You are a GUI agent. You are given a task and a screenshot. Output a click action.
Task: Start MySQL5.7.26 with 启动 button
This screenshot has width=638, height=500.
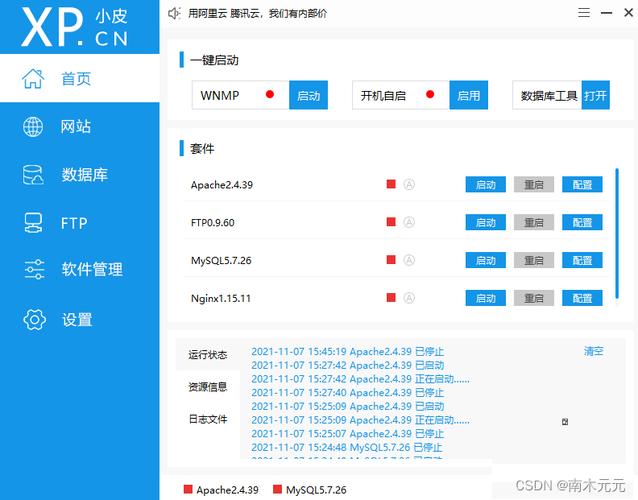coord(485,260)
